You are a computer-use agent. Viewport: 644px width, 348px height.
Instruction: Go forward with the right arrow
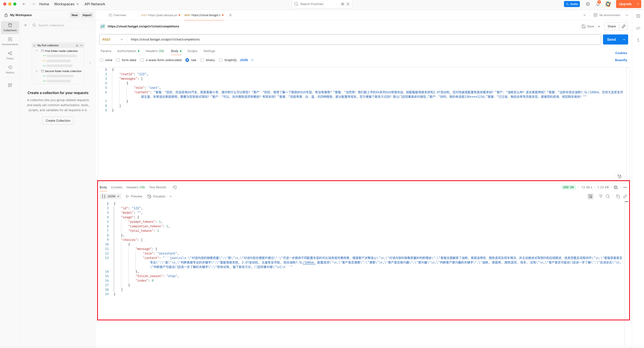pos(33,4)
